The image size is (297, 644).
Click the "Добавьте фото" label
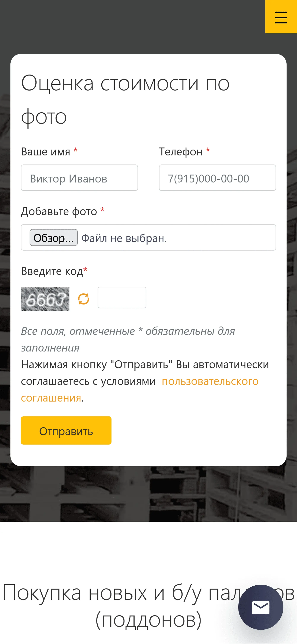click(x=59, y=212)
